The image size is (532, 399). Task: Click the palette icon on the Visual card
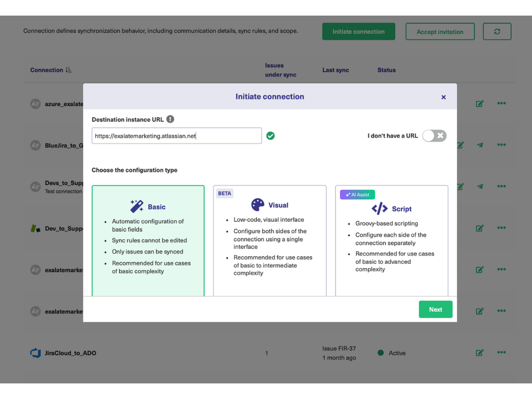coord(258,205)
